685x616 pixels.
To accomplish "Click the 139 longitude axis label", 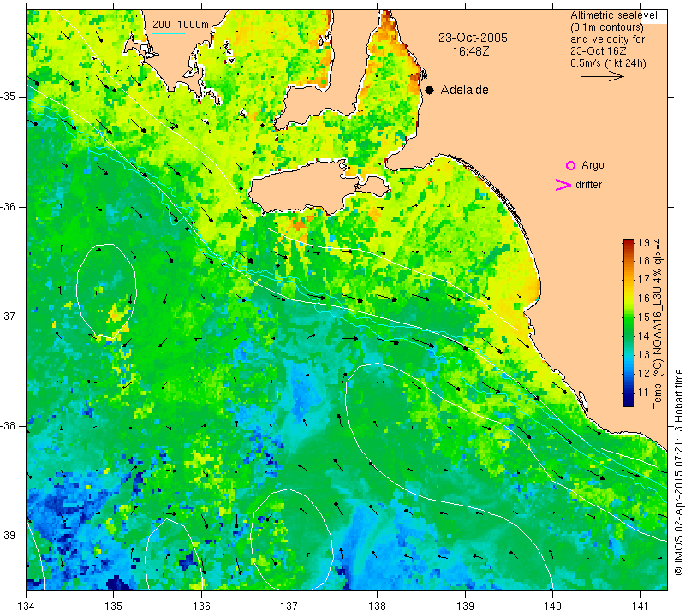I will pos(465,606).
